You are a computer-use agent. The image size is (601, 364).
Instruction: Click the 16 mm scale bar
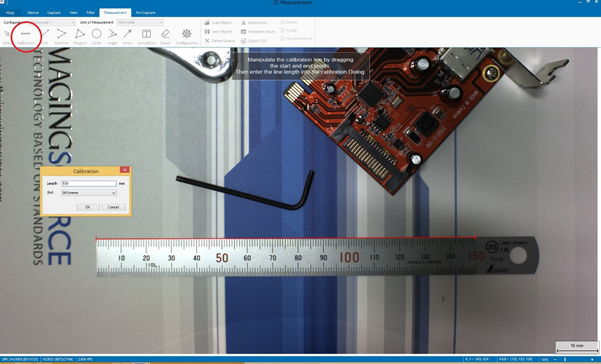pos(576,348)
